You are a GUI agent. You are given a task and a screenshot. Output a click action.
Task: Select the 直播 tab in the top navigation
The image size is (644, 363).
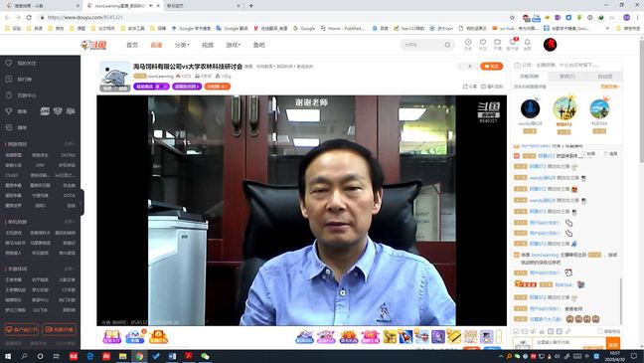point(156,45)
